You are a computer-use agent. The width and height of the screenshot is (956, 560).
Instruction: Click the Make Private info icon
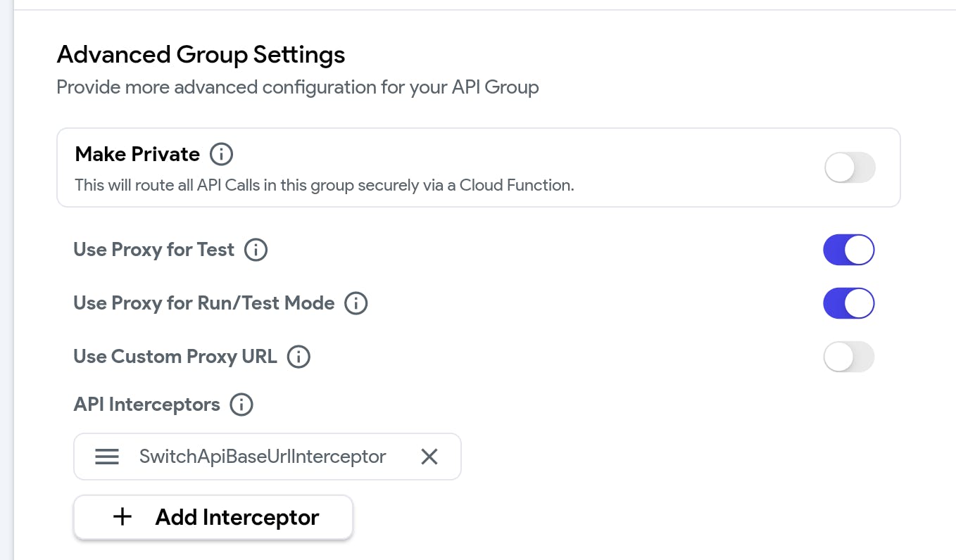[221, 154]
